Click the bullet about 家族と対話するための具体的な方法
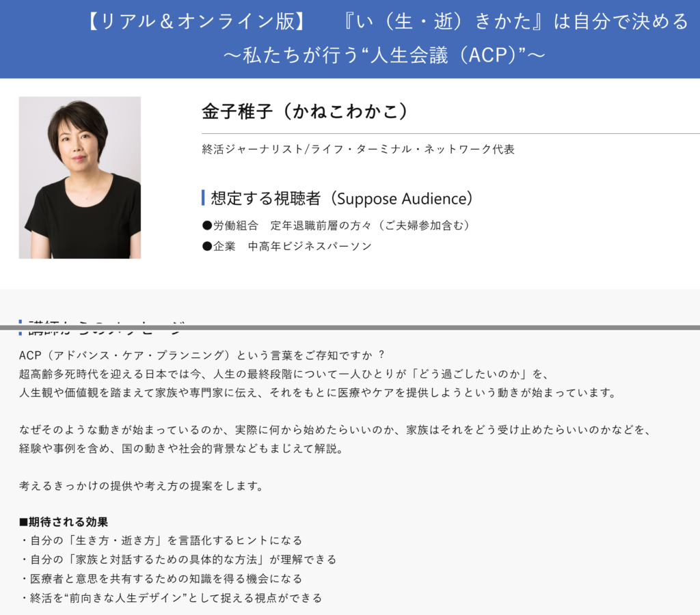700x615 pixels. tap(178, 560)
